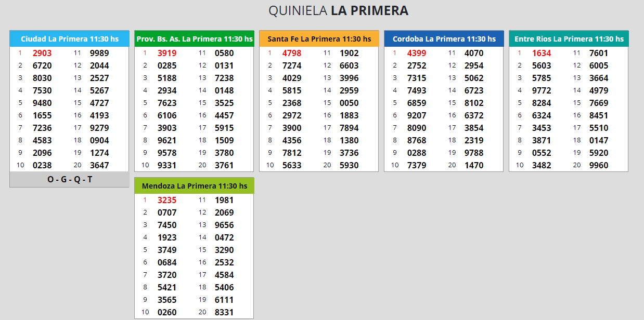This screenshot has height=320, width=644.
Task: Click Cordoba first prize number 4399
Action: pos(417,53)
